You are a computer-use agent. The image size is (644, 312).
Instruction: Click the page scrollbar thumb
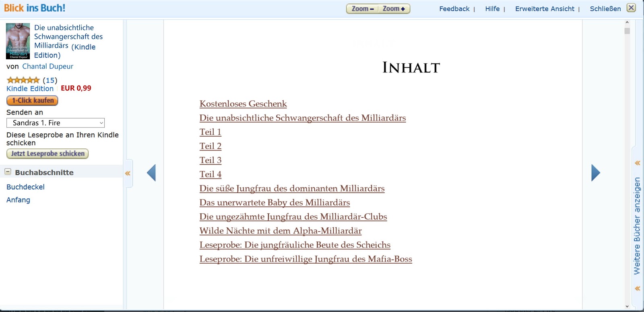click(627, 31)
